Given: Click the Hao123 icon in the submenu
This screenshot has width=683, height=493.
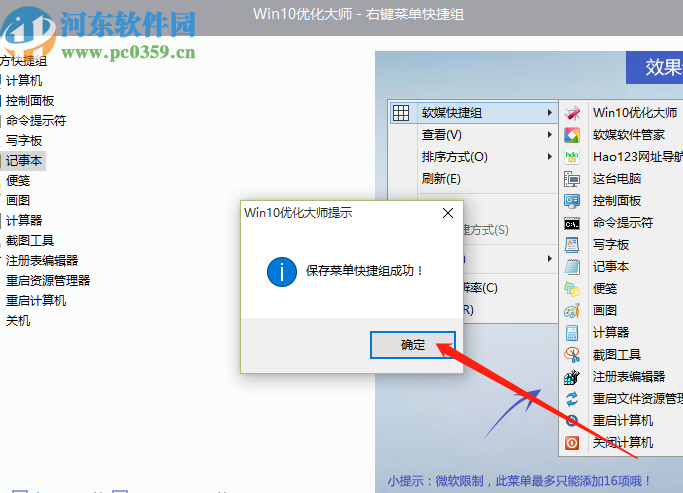Looking at the screenshot, I should (x=572, y=157).
